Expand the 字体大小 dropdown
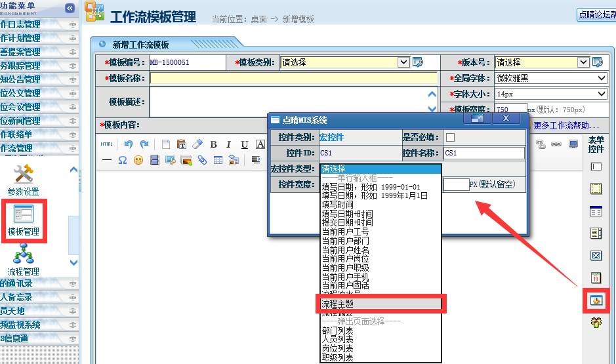The width and height of the screenshot is (616, 364). click(602, 94)
